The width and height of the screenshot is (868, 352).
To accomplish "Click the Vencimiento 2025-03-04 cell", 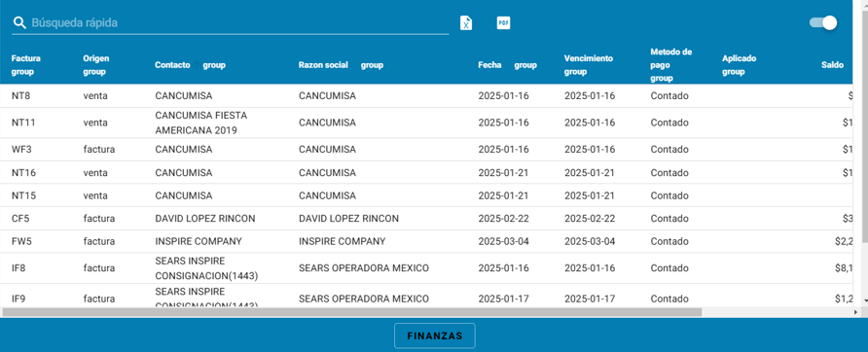I will (590, 241).
